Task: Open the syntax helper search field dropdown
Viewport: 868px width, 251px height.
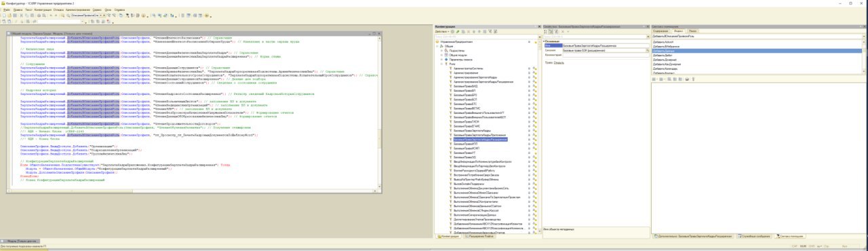Action: (863, 36)
